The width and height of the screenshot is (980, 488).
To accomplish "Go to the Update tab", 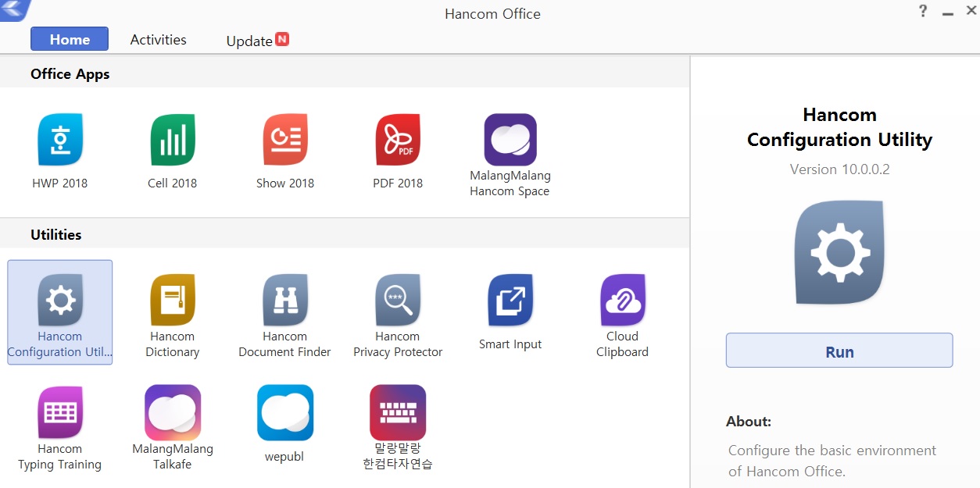I will 249,41.
